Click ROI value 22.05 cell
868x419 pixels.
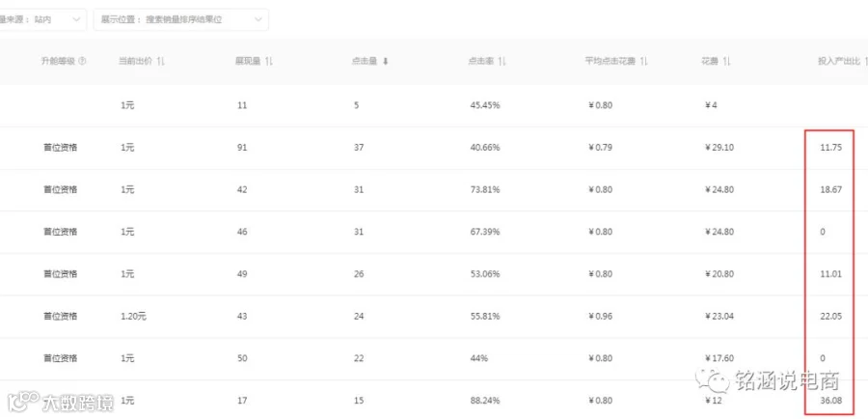coord(831,316)
